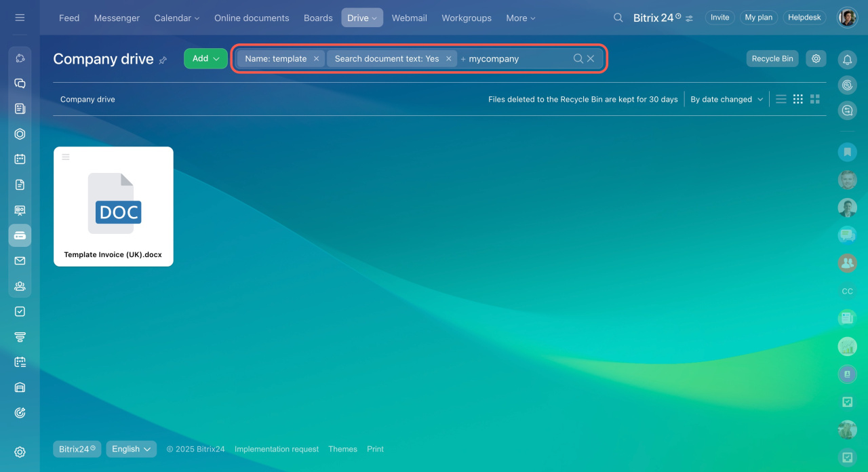
Task: Open the green Add dropdown
Action: tap(205, 59)
